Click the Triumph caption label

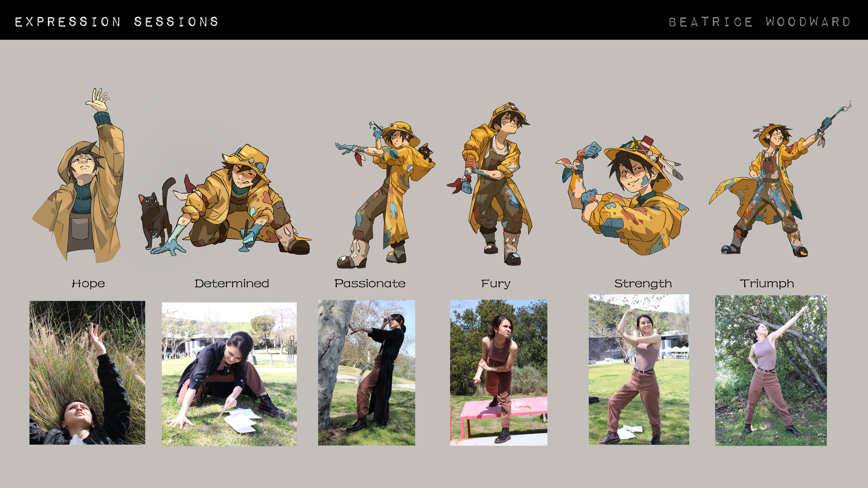[767, 283]
